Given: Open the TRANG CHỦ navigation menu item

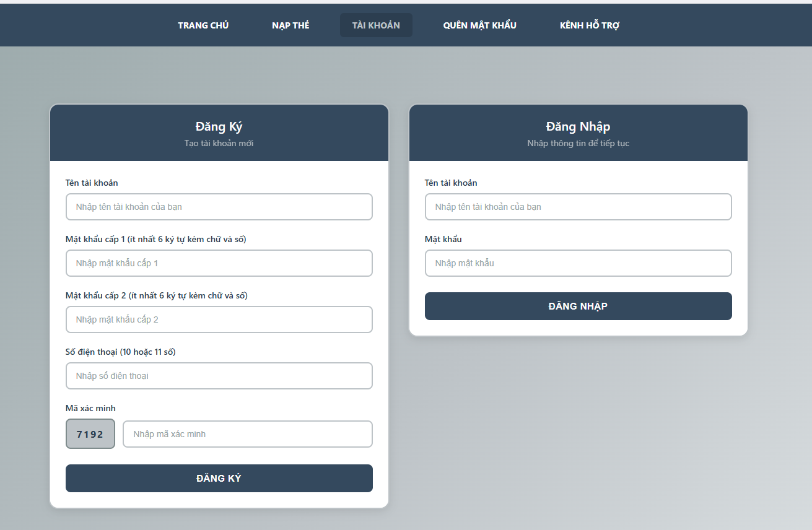Looking at the screenshot, I should coord(203,25).
